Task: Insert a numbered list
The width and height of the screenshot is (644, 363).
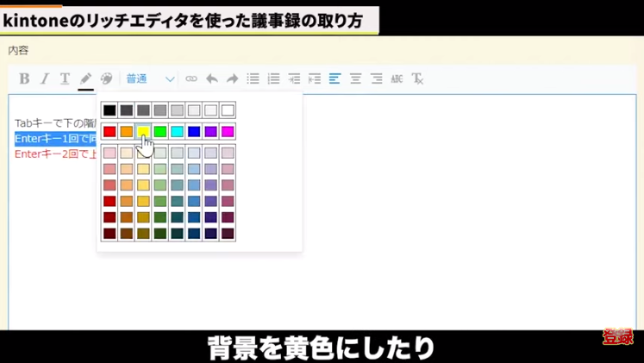Action: click(x=273, y=78)
